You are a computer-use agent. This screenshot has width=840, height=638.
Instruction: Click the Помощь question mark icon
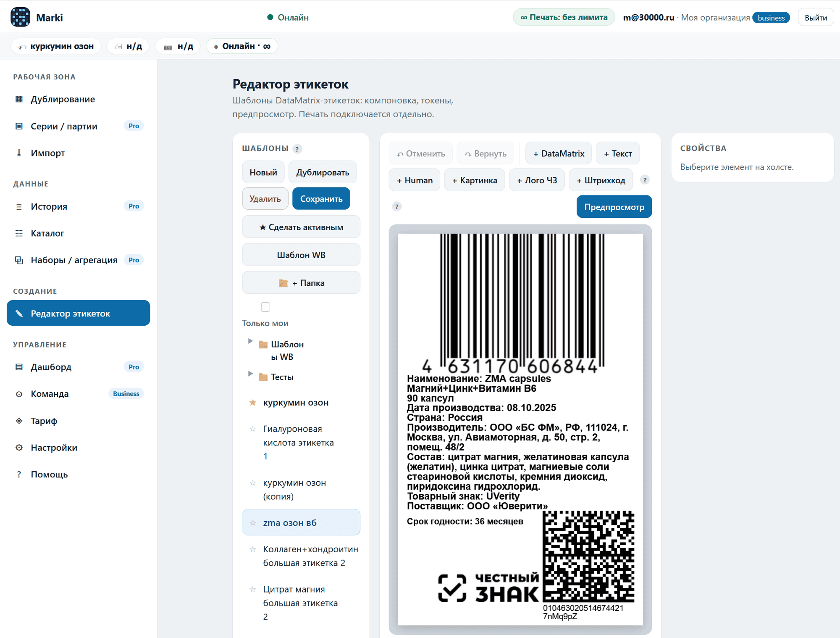(19, 474)
